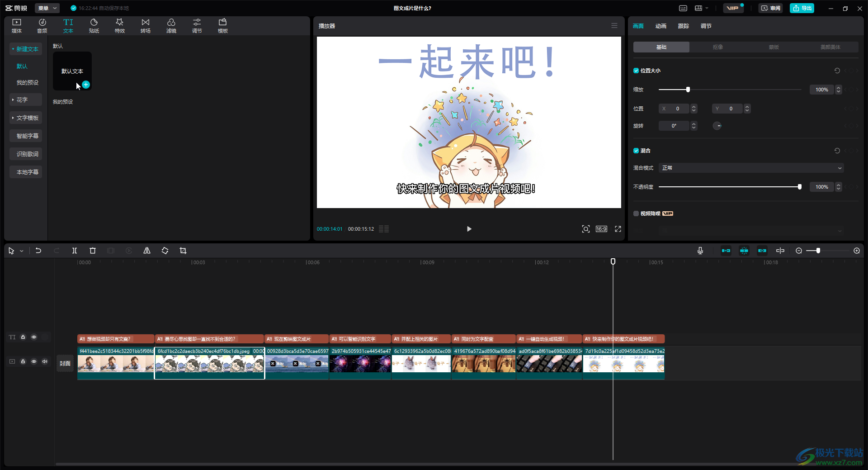Adjust the opacity (不透明度) slider handle
Screen dimensions: 868x470
(x=799, y=187)
